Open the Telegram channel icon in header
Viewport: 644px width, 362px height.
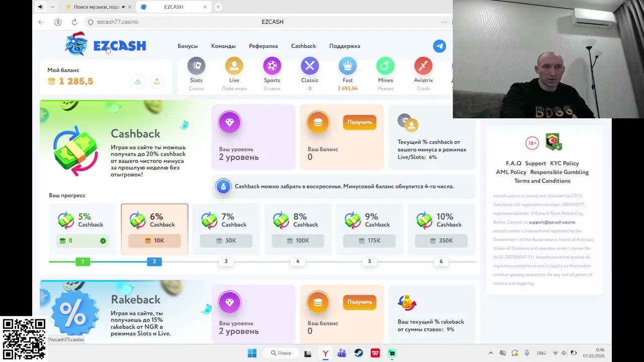pyautogui.click(x=439, y=46)
